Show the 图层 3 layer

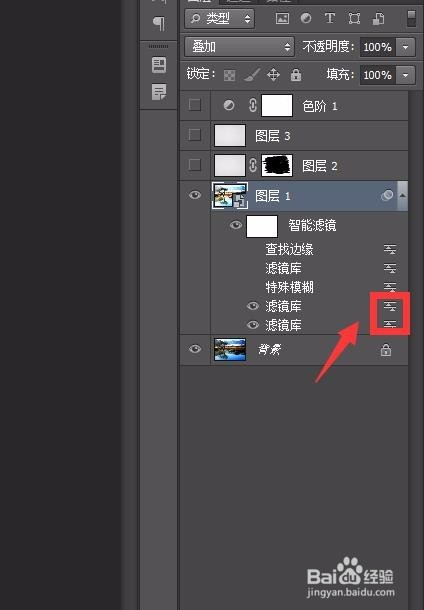pos(194,135)
